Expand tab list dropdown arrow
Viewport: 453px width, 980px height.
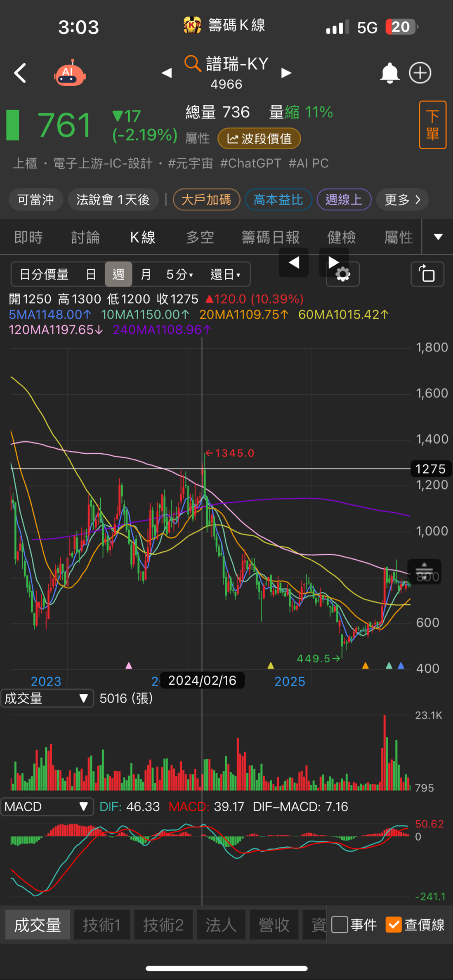(x=438, y=237)
